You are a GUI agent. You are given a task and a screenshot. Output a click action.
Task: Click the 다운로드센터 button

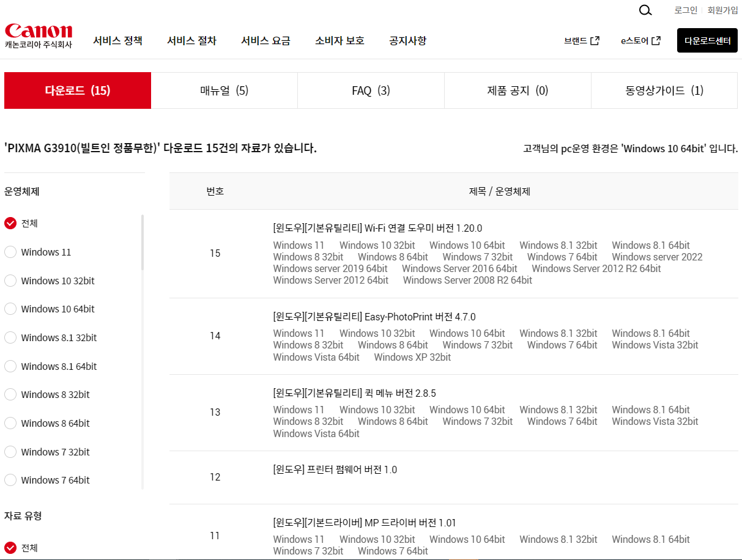tap(707, 40)
